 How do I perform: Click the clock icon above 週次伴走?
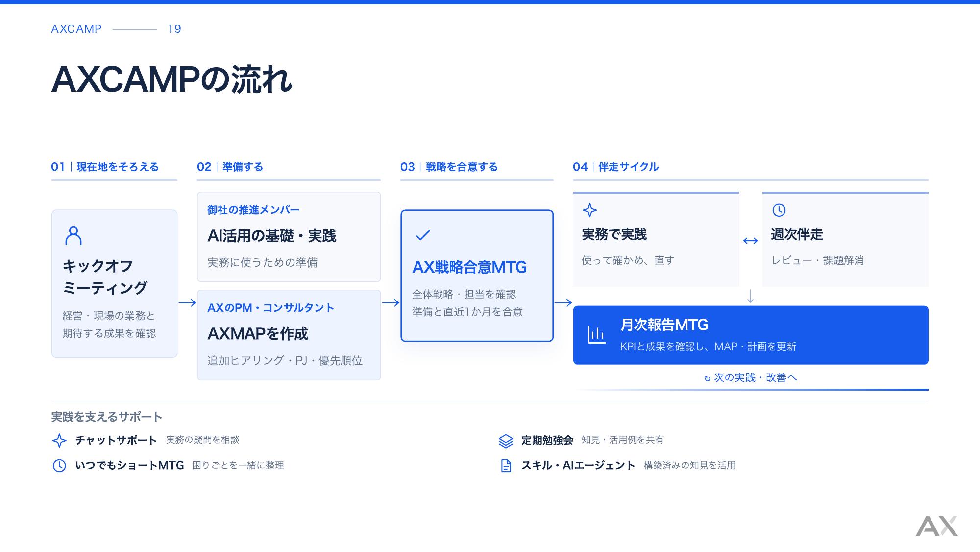pyautogui.click(x=779, y=210)
